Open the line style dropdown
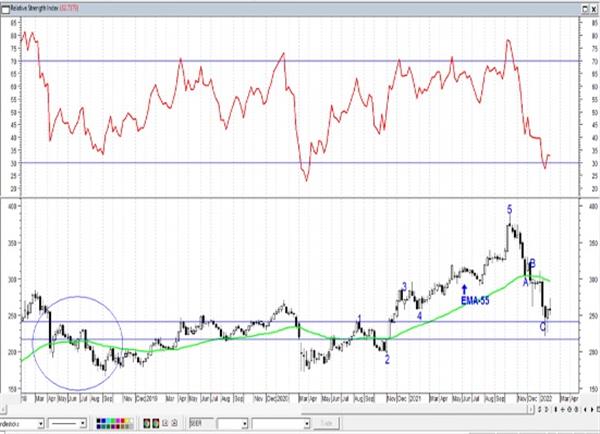600x434 pixels. coord(82,423)
